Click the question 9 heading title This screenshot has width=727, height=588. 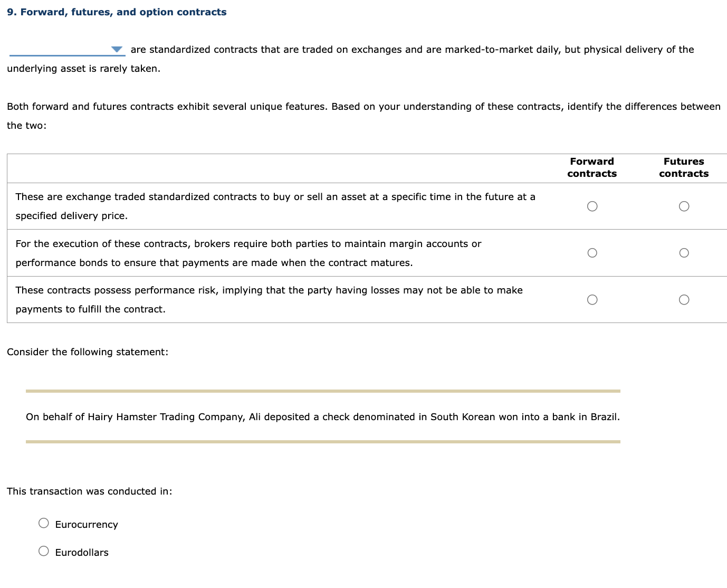click(x=117, y=12)
